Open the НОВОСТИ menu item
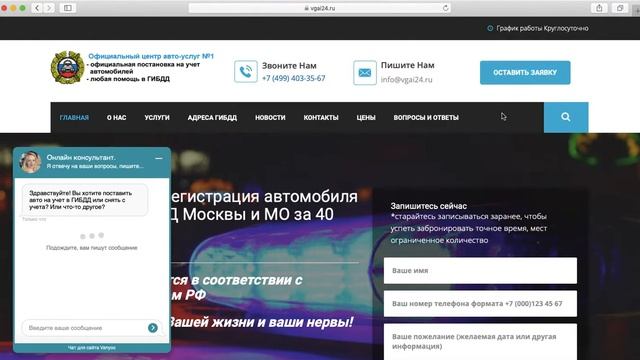The image size is (640, 360). (270, 118)
